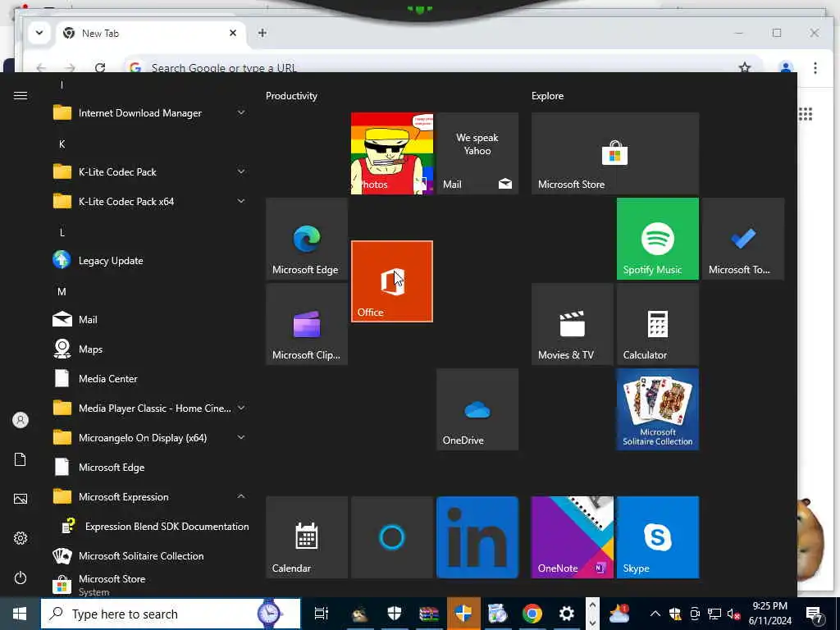Open the Google apps grid in Chrome
This screenshot has height=630, width=840.
806,113
